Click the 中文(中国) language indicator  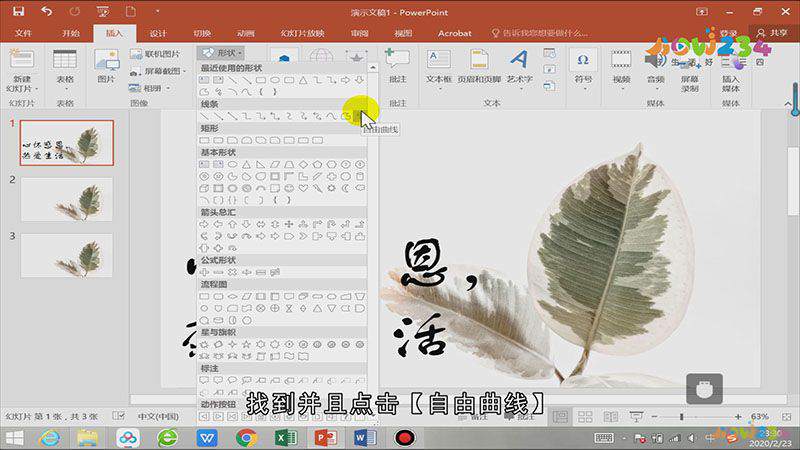pos(159,416)
